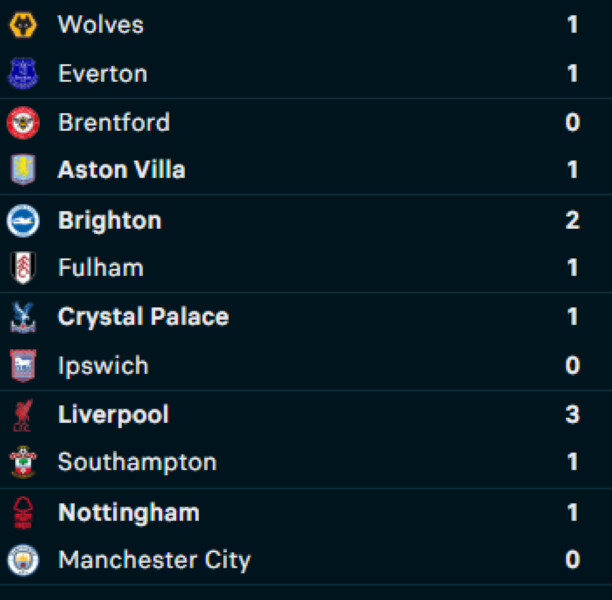Click the Brighton team badge
This screenshot has height=600, width=612.
22,220
